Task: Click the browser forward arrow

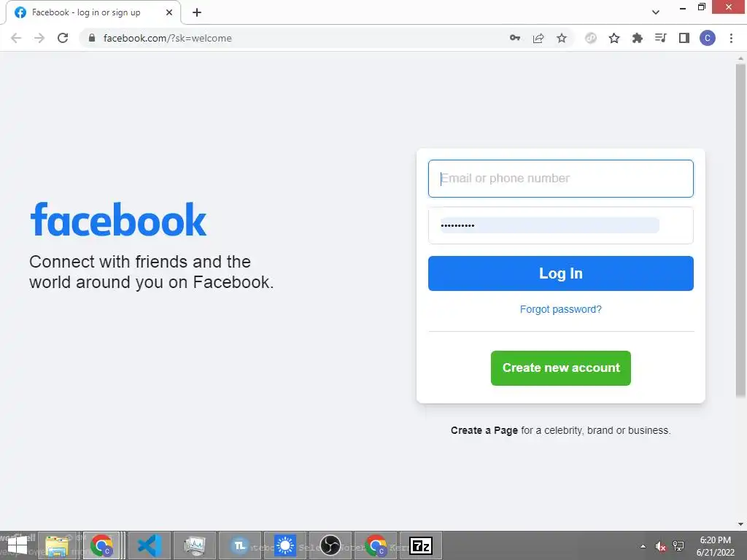Action: click(39, 38)
